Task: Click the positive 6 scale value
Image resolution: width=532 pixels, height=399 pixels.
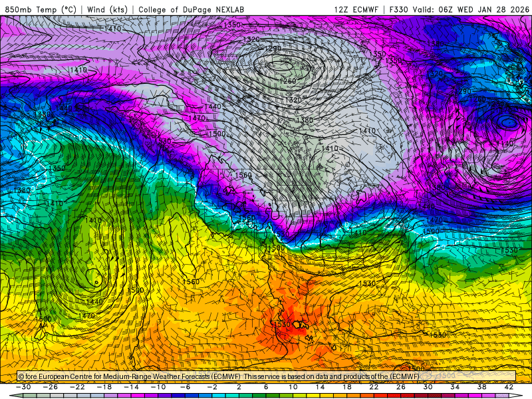Action: pos(266,387)
